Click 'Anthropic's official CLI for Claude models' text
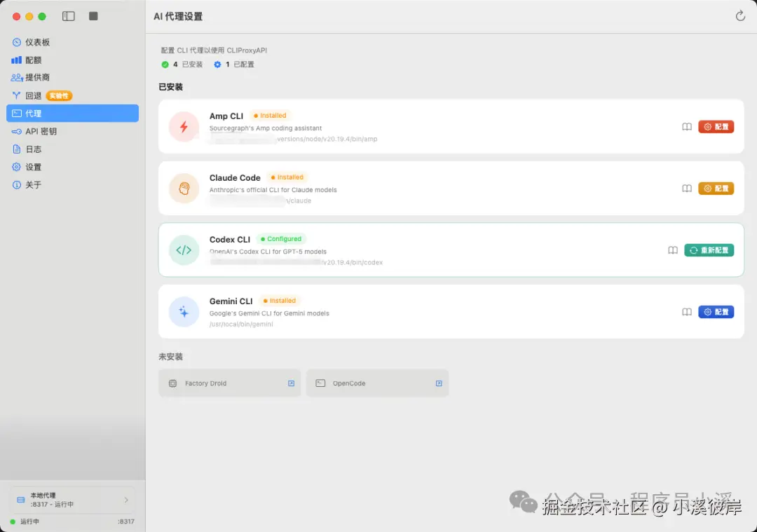The width and height of the screenshot is (757, 532). [x=273, y=190]
